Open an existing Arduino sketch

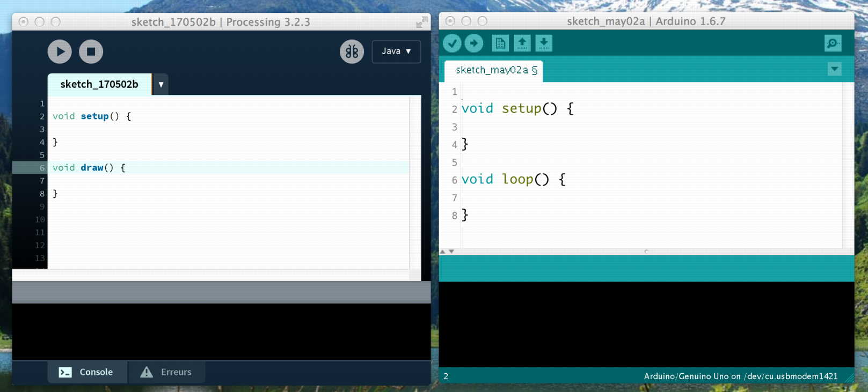point(522,43)
